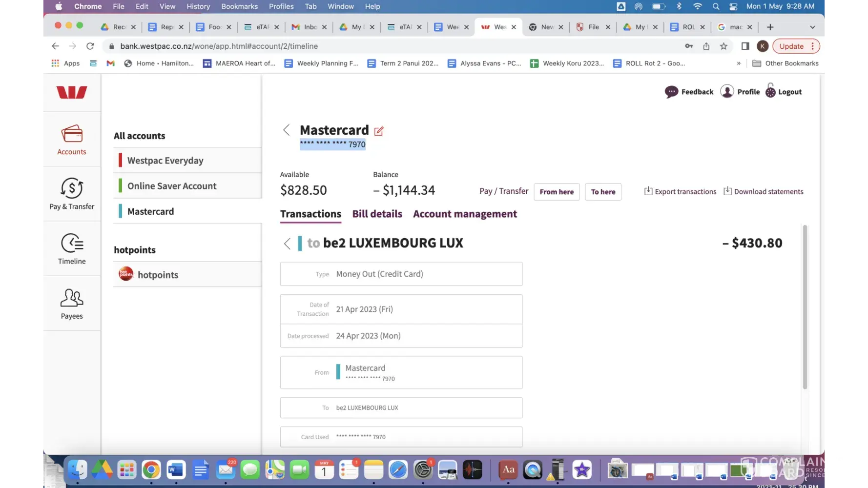Click the edit pencil beside Mastercard

coord(379,131)
